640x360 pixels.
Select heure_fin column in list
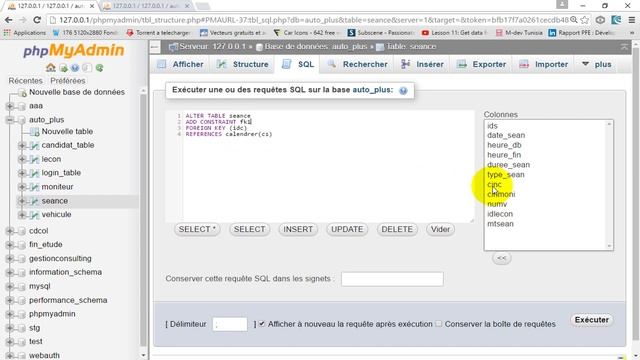[x=504, y=155]
